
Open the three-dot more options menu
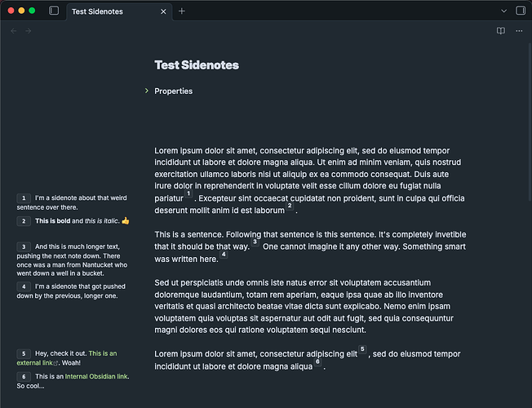click(520, 31)
